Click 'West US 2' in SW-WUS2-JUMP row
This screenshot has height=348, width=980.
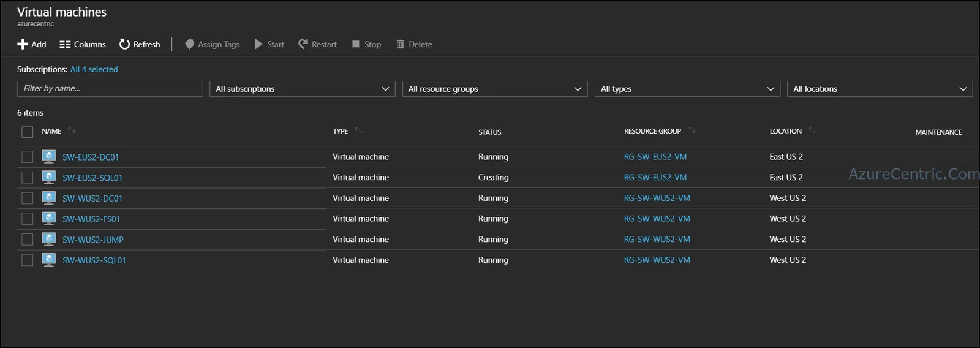pyautogui.click(x=788, y=239)
